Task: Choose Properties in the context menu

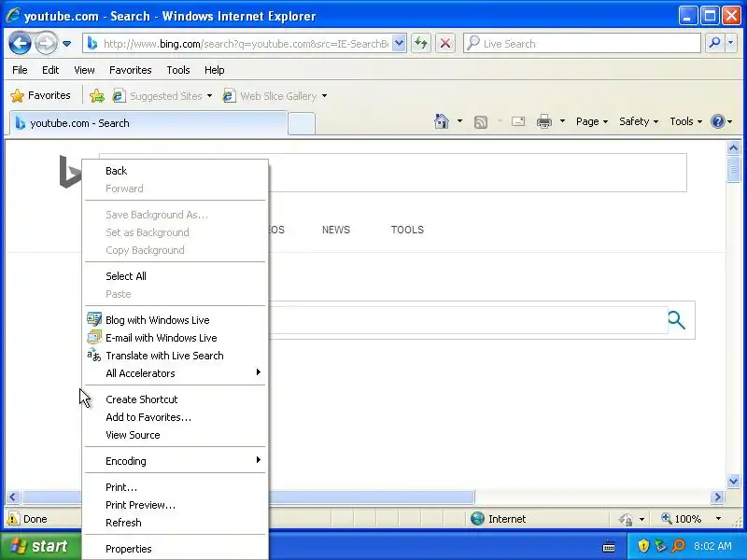Action: click(x=175, y=549)
